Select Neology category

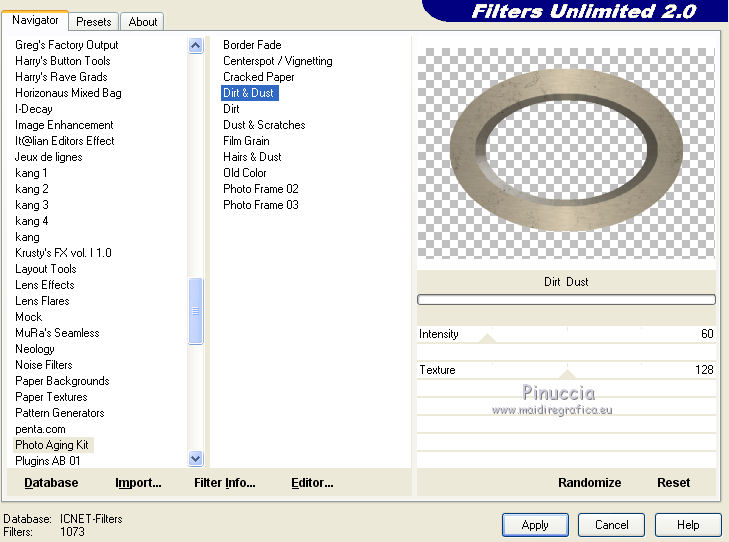point(34,349)
